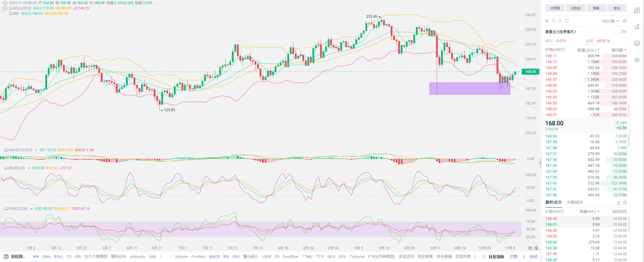The width and height of the screenshot is (644, 262).
Task: Click the 168.00 current price axis label
Action: [x=530, y=72]
